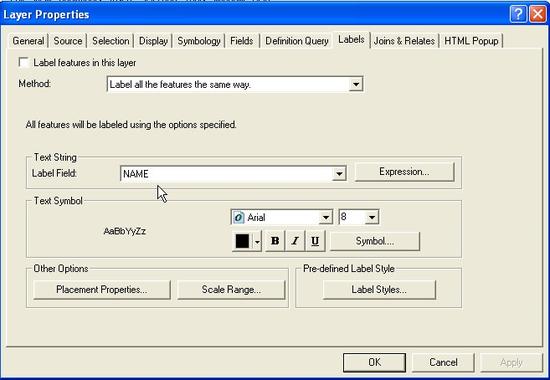Image resolution: width=550 pixels, height=380 pixels.
Task: Confirm changes with the OK button
Action: click(374, 362)
